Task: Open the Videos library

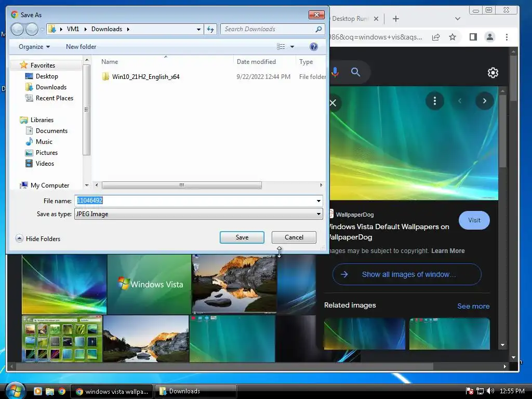Action: (45, 163)
